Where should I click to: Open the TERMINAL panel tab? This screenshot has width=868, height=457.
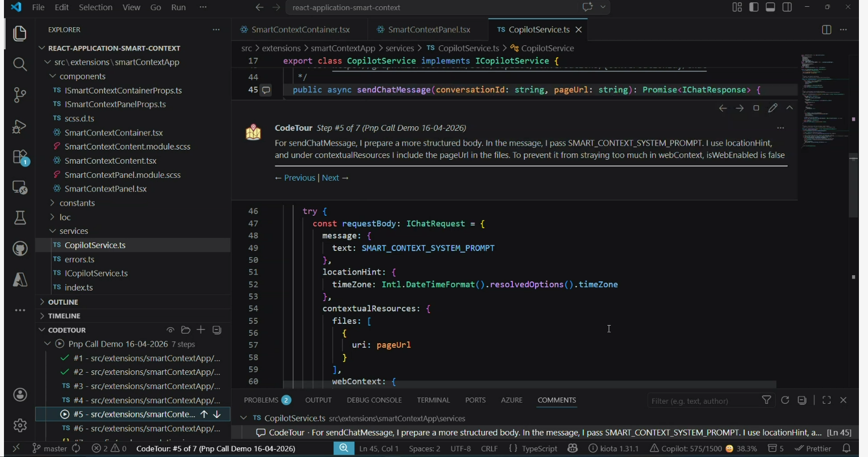tap(433, 400)
